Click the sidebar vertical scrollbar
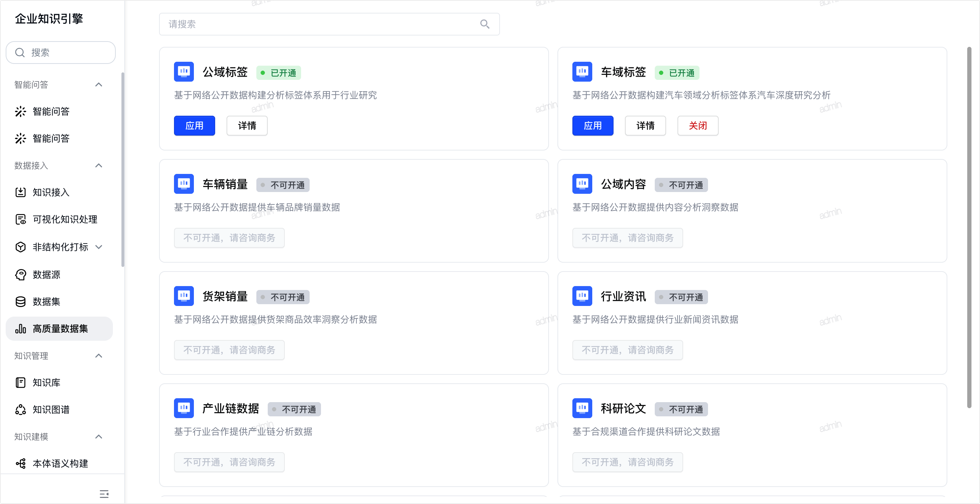 point(123,169)
